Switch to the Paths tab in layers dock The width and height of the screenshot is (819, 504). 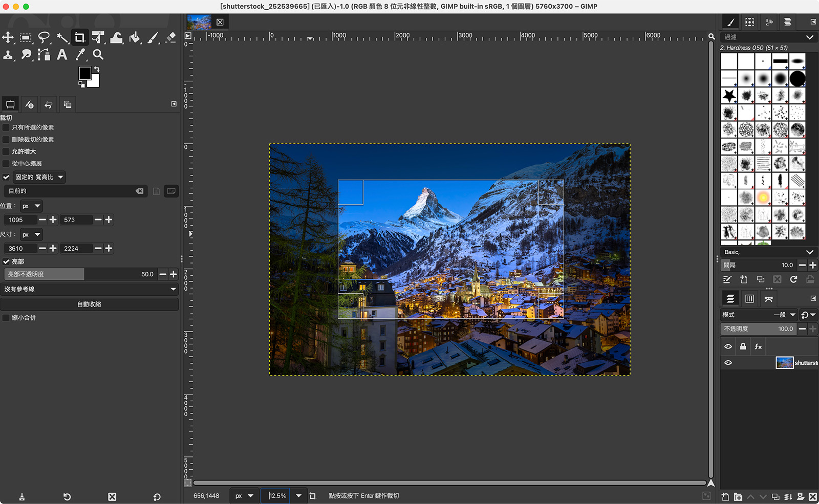[768, 299]
